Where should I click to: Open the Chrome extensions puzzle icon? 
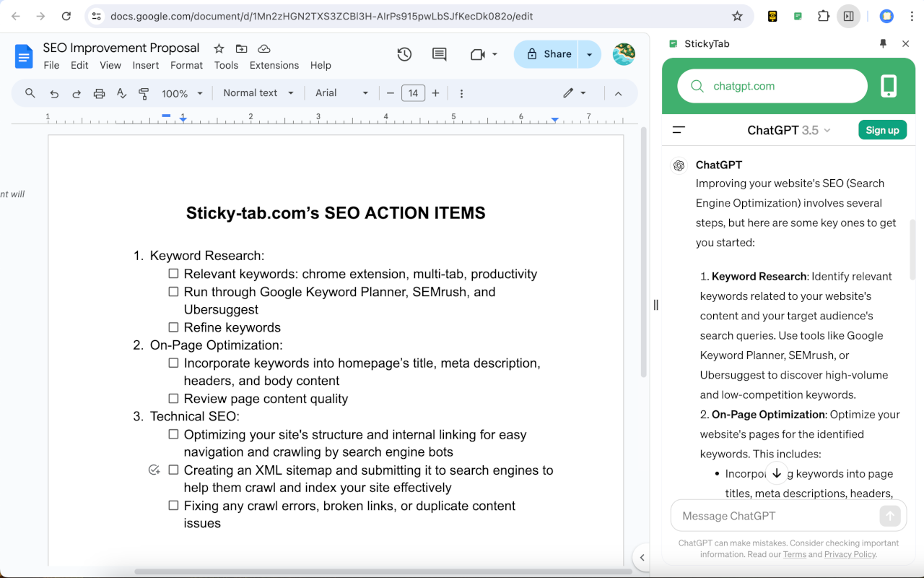click(x=823, y=16)
